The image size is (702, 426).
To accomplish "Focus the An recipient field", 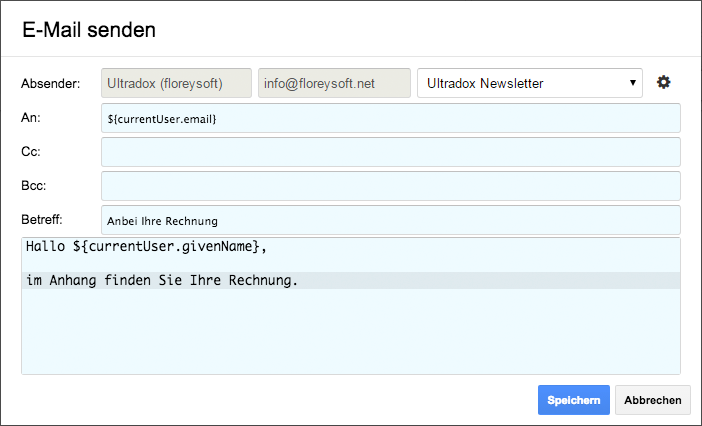I will coord(391,118).
